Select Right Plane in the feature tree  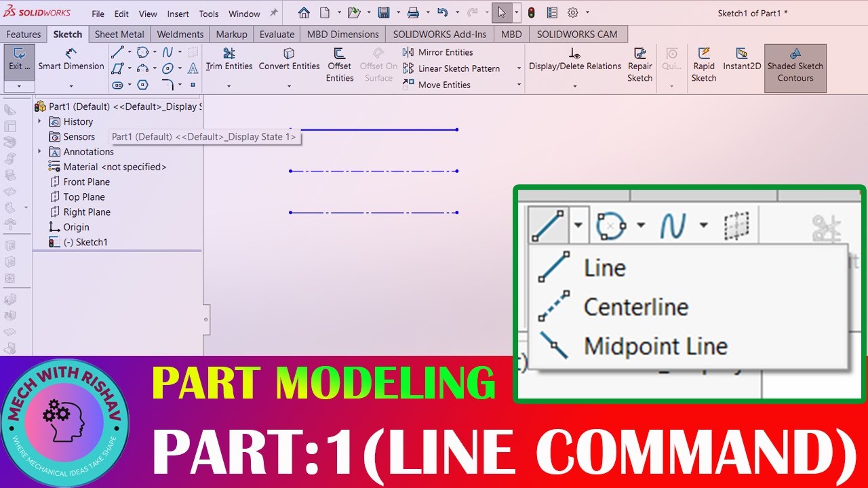(x=79, y=211)
